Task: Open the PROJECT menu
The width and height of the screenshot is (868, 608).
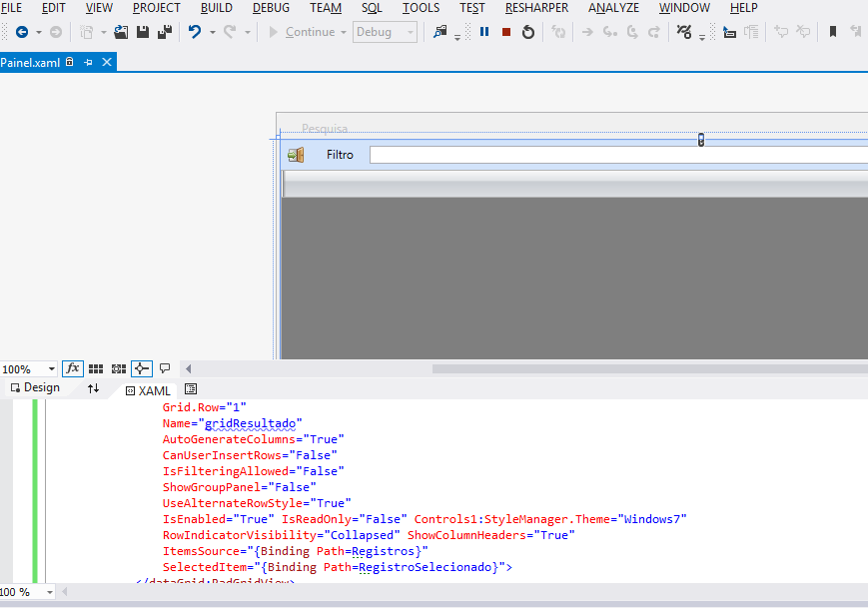Action: (x=156, y=8)
